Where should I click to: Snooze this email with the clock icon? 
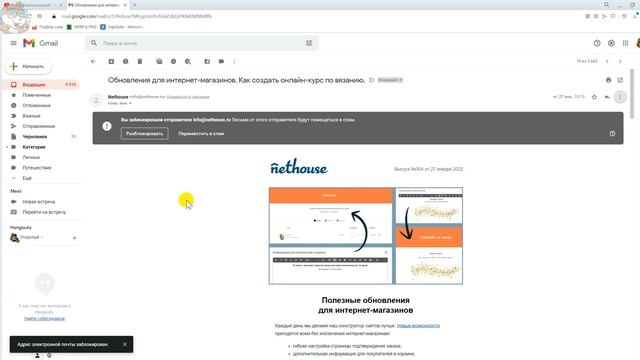pyautogui.click(x=173, y=61)
